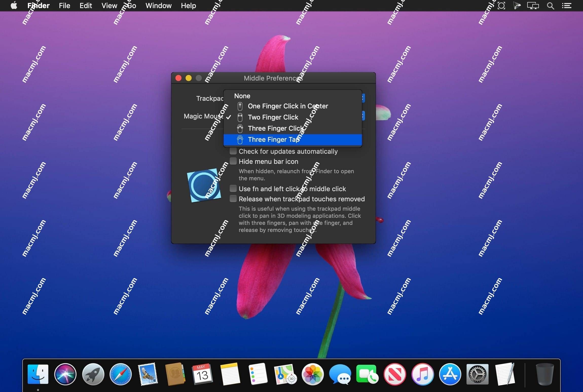Select Three Finger Click option

click(x=293, y=128)
